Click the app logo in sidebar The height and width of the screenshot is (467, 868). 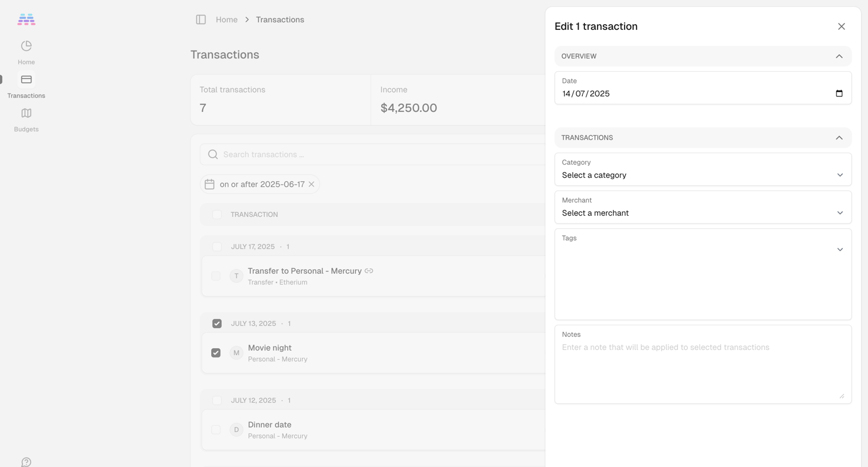coord(26,20)
